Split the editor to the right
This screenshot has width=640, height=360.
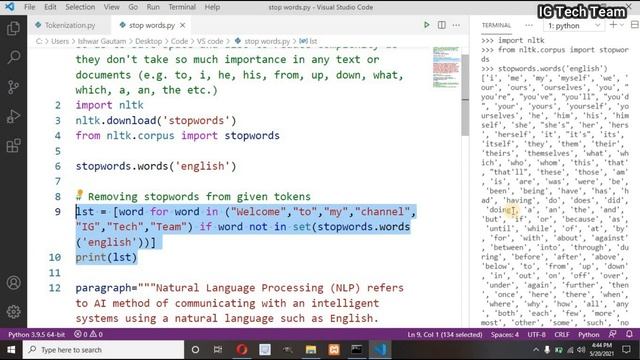442,25
